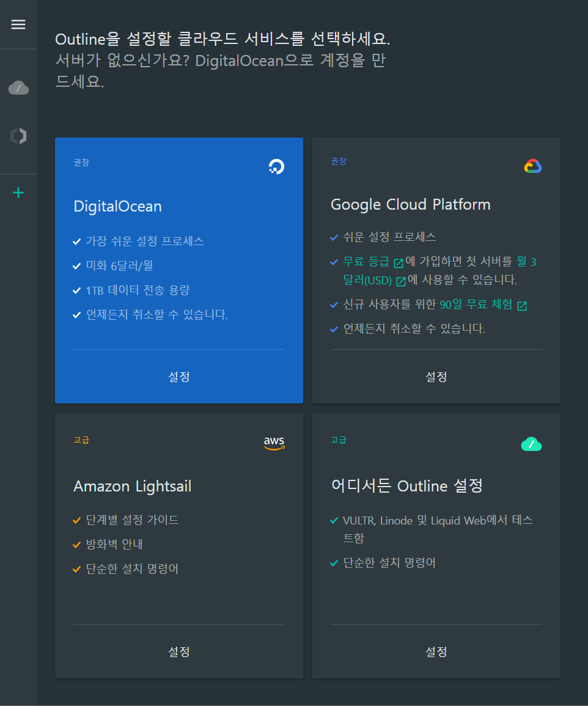This screenshot has height=706, width=588.
Task: Click the Amazon Lightsail card title
Action: point(133,487)
